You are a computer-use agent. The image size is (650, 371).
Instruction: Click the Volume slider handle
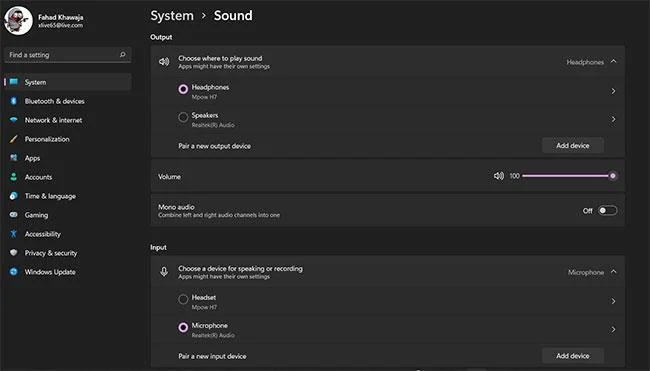[613, 176]
